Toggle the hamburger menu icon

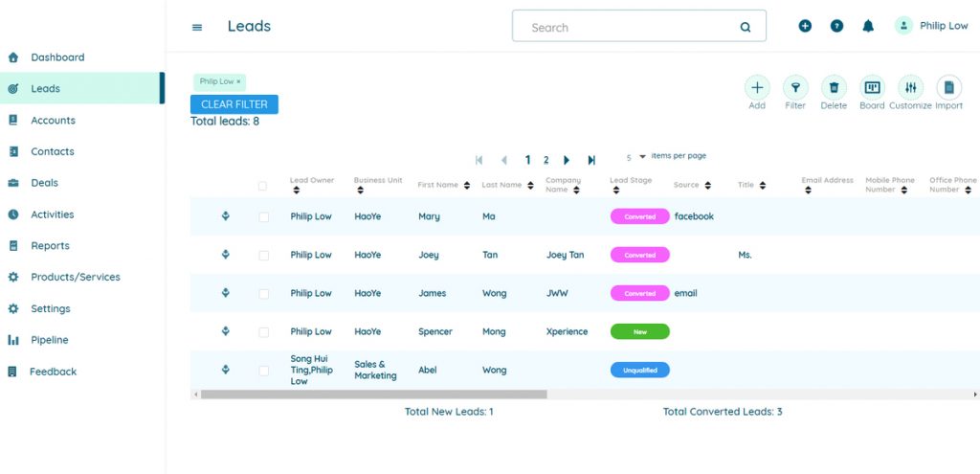click(x=197, y=28)
